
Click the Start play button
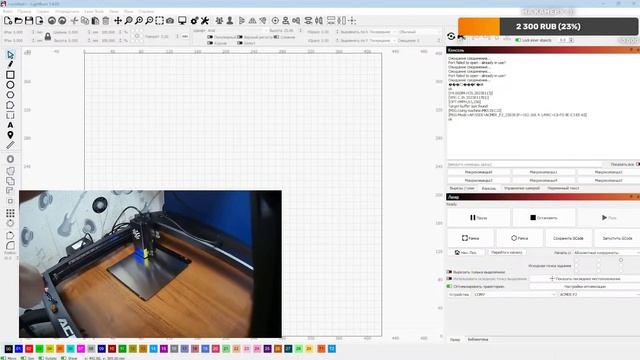609,218
